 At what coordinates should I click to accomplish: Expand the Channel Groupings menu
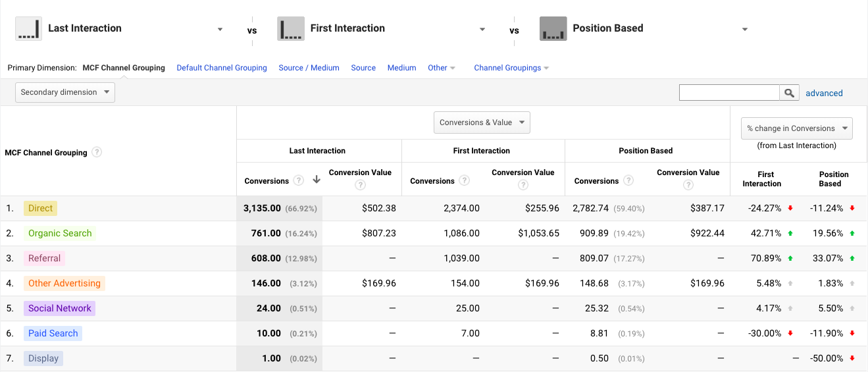click(x=511, y=68)
